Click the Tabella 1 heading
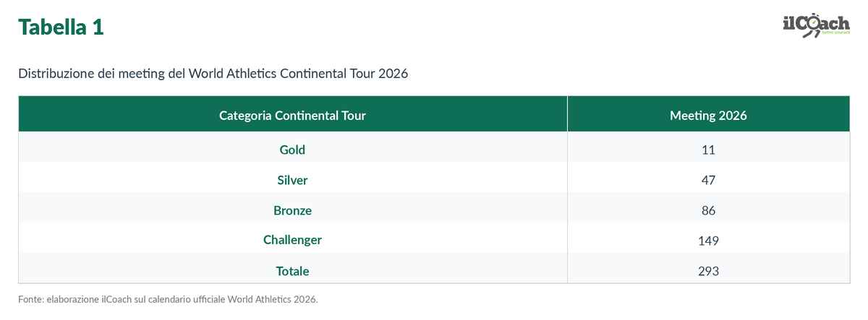This screenshot has height=320, width=868. pos(61,27)
